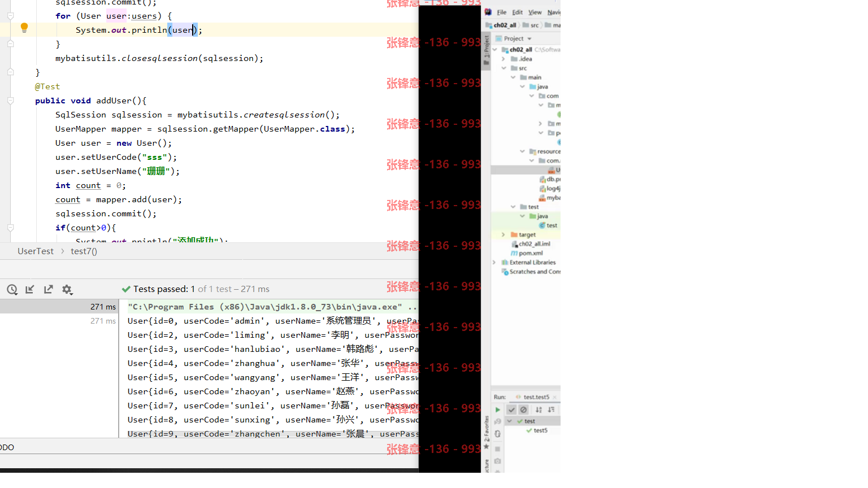The height and width of the screenshot is (488, 868).
Task: Click the import tests icon in run toolbar
Action: coord(30,289)
